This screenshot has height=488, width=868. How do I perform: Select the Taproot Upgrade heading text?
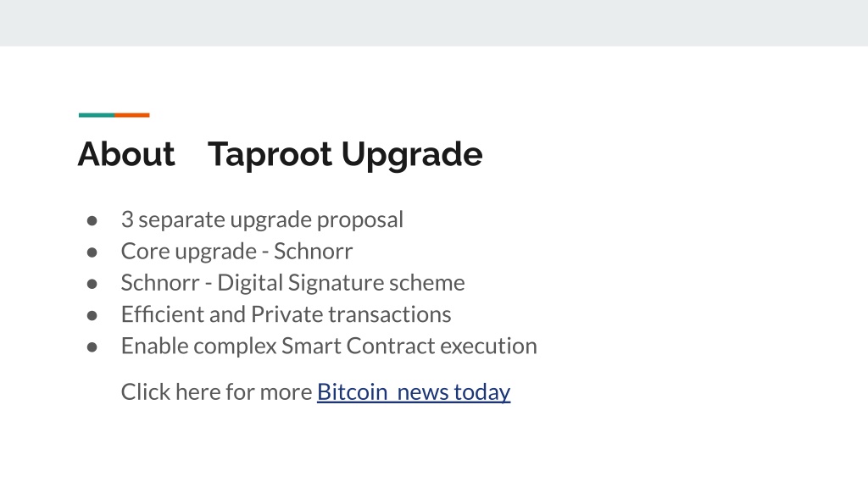click(345, 155)
